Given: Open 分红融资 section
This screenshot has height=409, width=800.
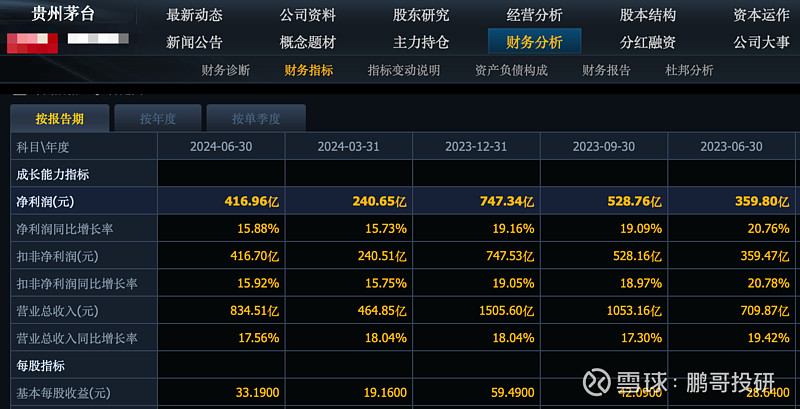Looking at the screenshot, I should coord(648,42).
